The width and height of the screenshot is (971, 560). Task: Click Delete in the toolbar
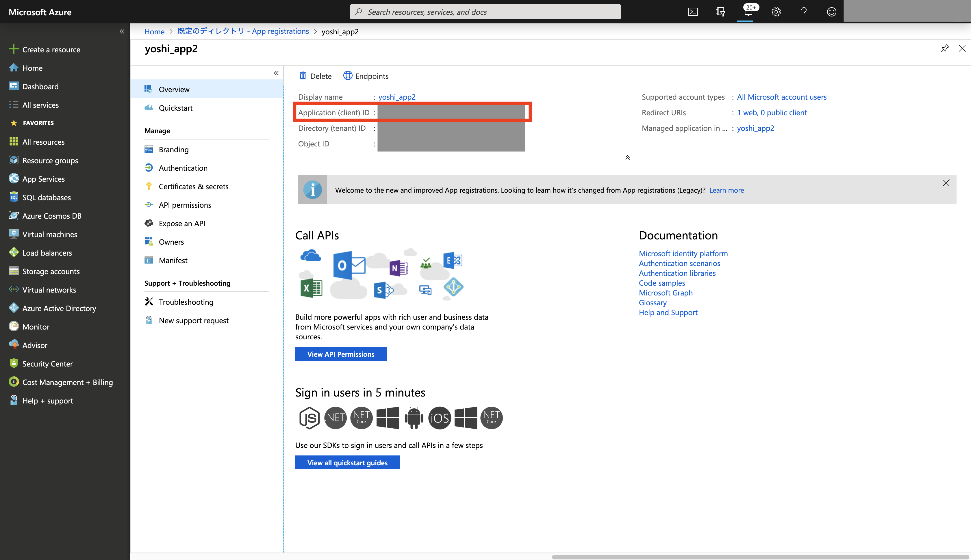[x=315, y=76]
